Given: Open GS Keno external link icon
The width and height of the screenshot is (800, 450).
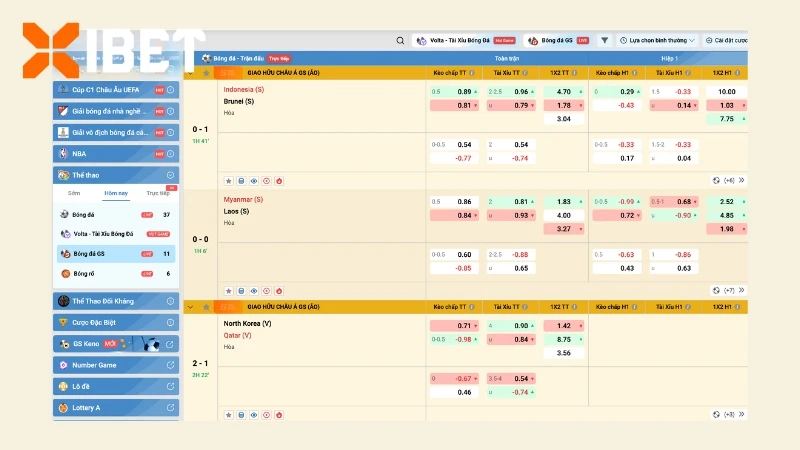Looking at the screenshot, I should 170,344.
